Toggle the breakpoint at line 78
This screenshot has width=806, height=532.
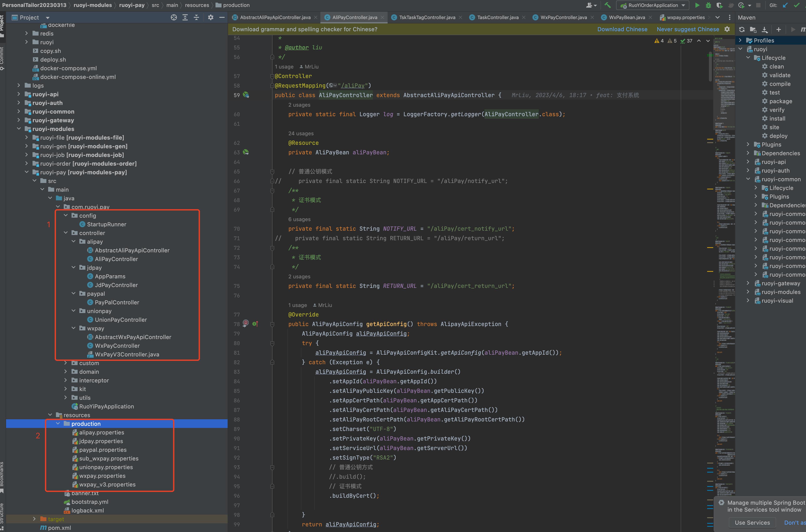246,323
